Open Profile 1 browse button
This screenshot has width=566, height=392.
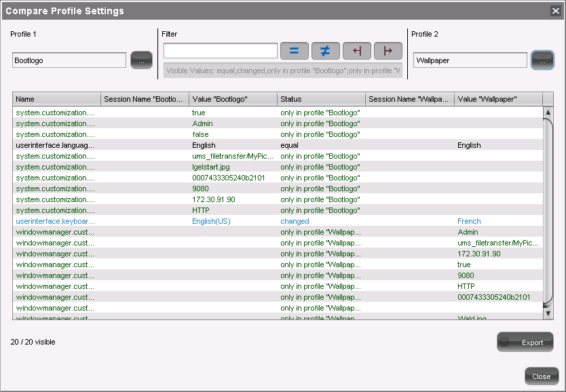142,60
